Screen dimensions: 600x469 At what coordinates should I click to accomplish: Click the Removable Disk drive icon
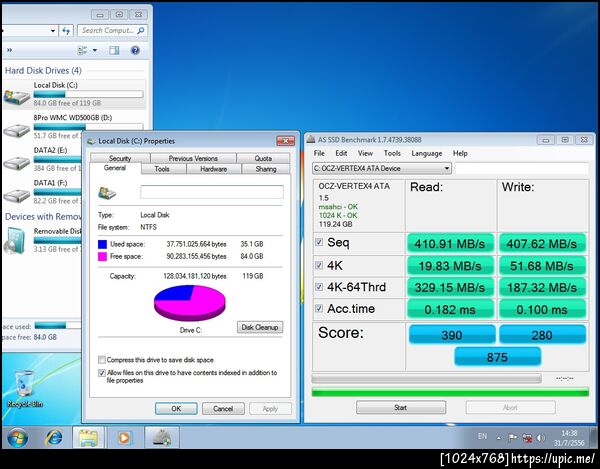pos(15,241)
